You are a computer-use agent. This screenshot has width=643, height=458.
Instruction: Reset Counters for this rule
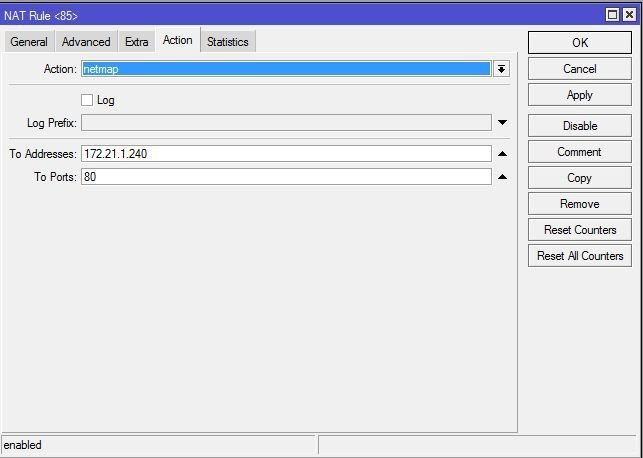580,230
